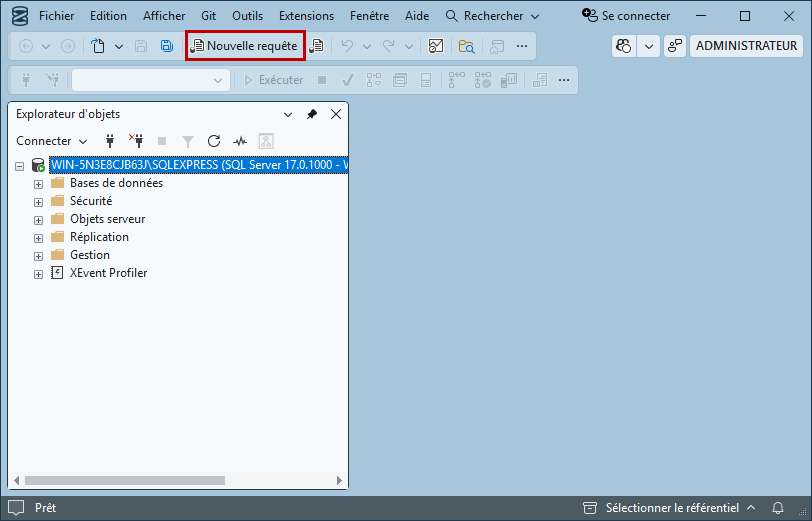
Task: Click the left arrow of Object Explorer scrollbar
Action: [17, 481]
